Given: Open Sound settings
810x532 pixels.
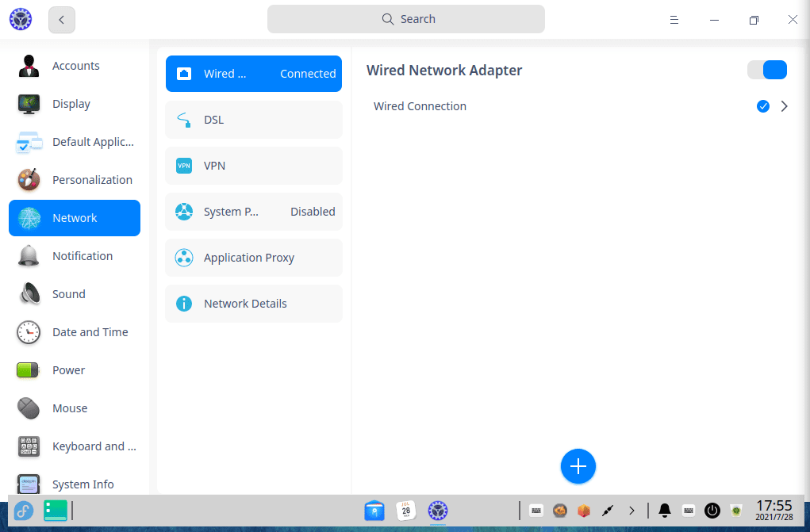Looking at the screenshot, I should tap(75, 294).
